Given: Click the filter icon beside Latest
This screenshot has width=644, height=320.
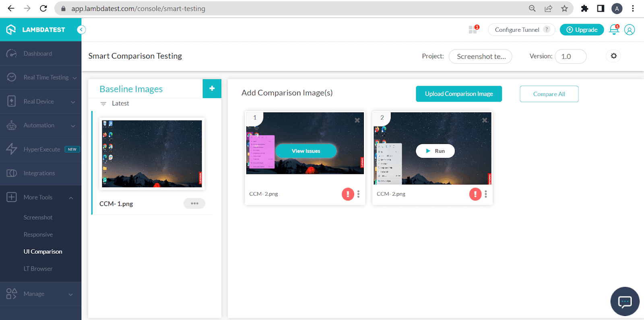Looking at the screenshot, I should [x=103, y=104].
